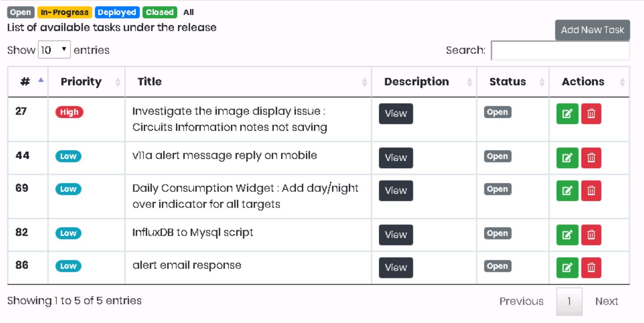This screenshot has width=644, height=323.
Task: Select page 1 in pagination
Action: (x=569, y=301)
